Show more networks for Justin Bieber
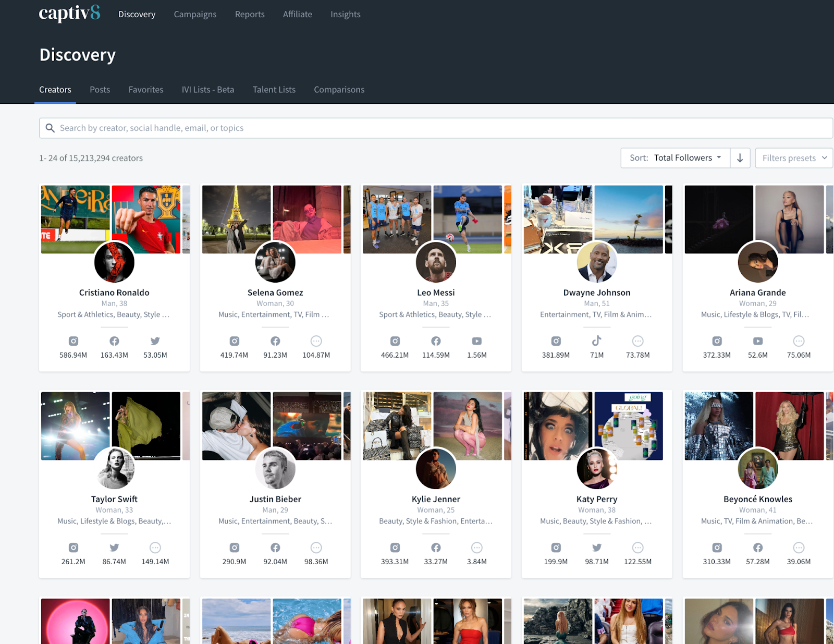Screen dimensions: 834x644 [x=316, y=548]
